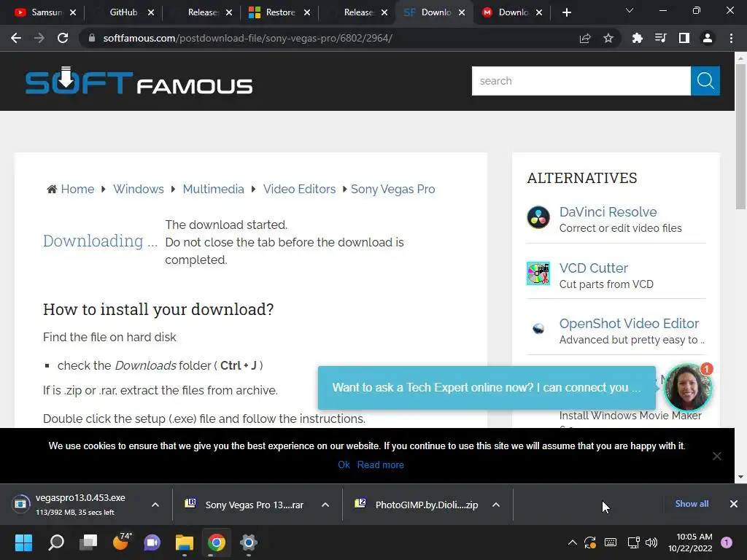Open the media control icon in toolbar
The width and height of the screenshot is (747, 560).
click(x=661, y=39)
